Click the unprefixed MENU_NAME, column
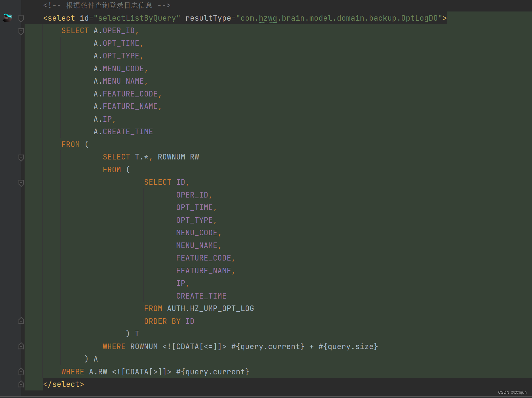 pyautogui.click(x=199, y=245)
